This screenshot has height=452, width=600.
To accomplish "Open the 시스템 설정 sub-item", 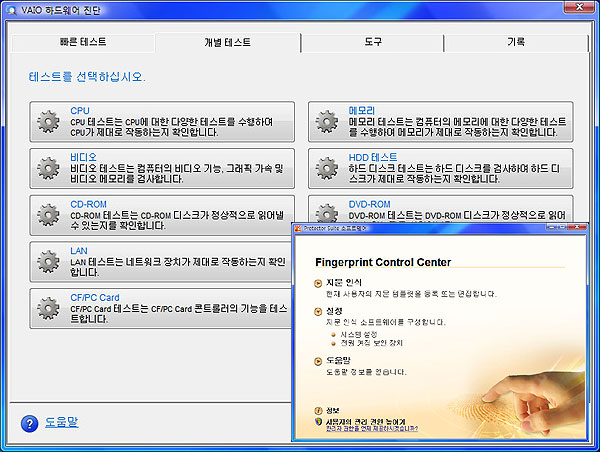I will 359,335.
